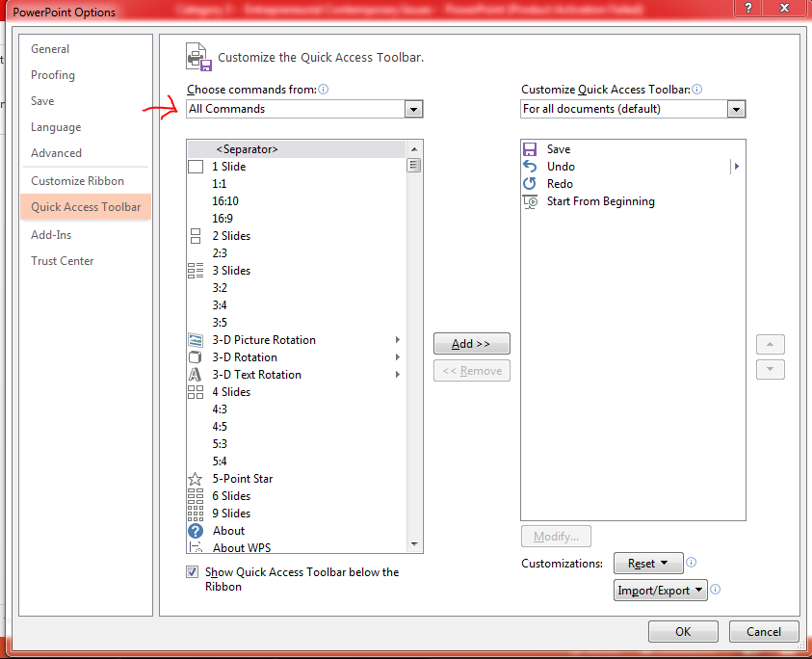Viewport: 812px width, 659px height.
Task: Click the commands list scroll up arrow
Action: pyautogui.click(x=414, y=149)
